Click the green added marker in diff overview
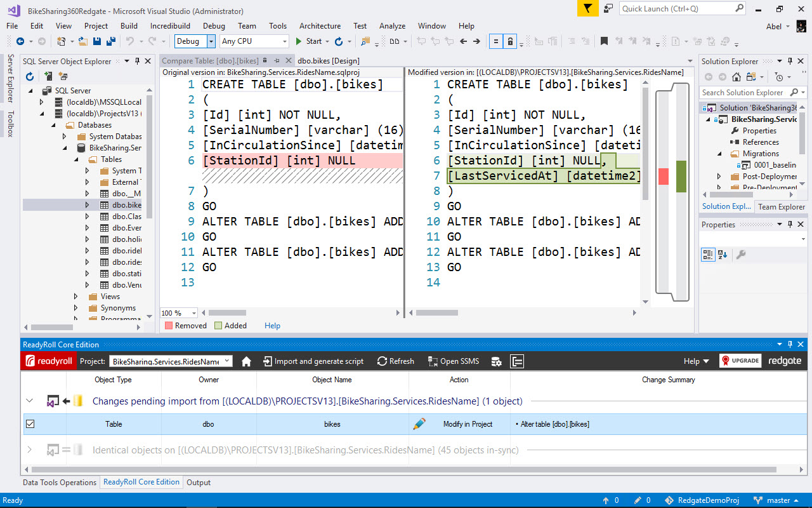The width and height of the screenshot is (812, 508). click(x=681, y=177)
